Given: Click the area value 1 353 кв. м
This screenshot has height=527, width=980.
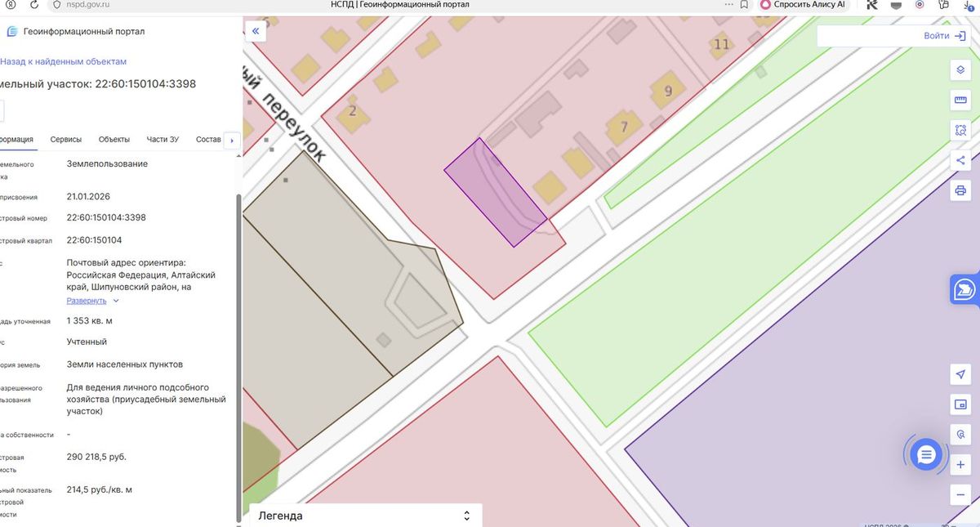Looking at the screenshot, I should (90, 320).
